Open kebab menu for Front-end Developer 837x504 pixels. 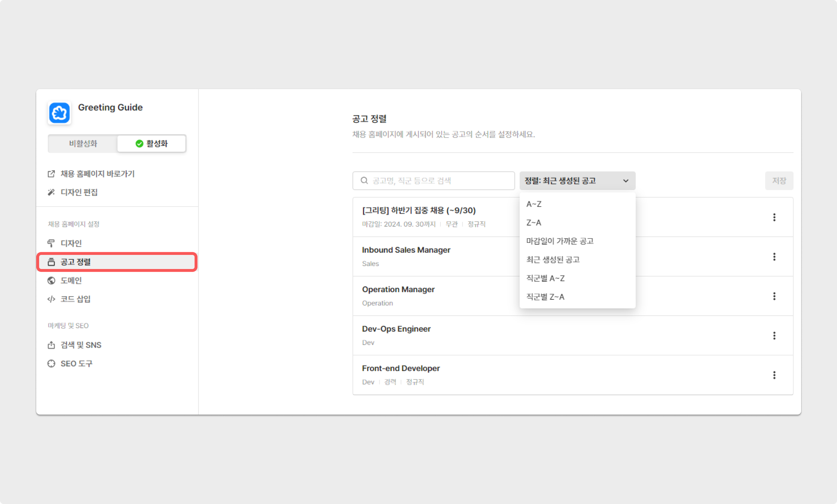coord(774,375)
